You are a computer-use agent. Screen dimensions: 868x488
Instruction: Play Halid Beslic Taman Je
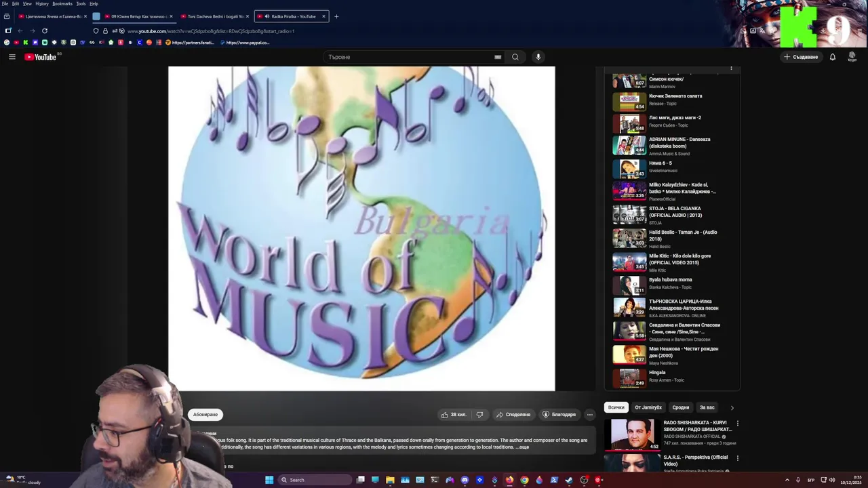pos(666,239)
